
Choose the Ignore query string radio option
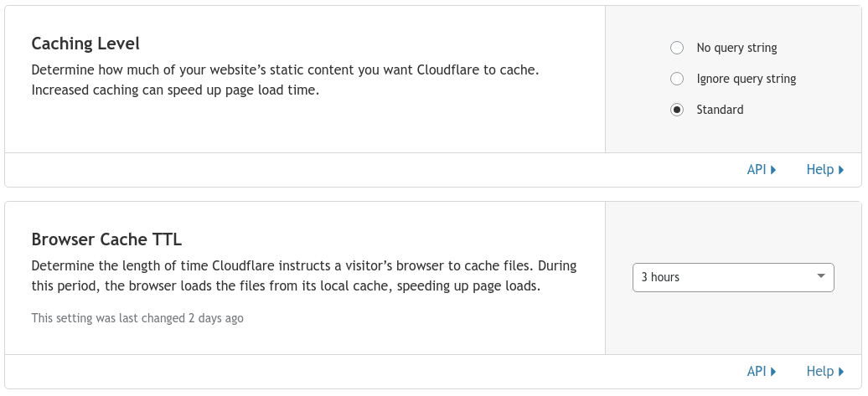676,79
